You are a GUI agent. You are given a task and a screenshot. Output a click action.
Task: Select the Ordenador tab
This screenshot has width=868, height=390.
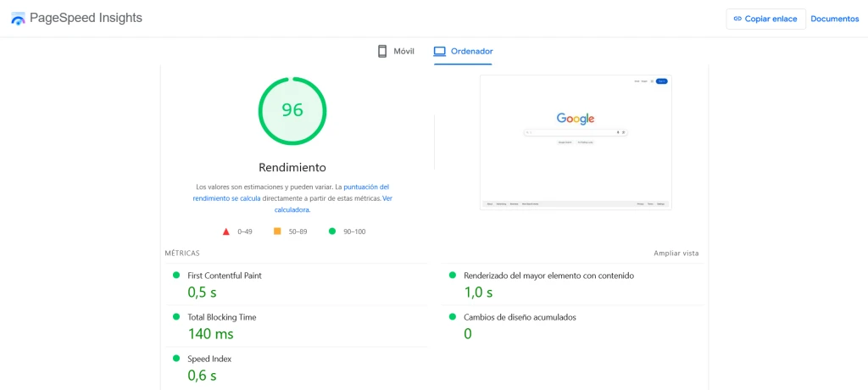(x=463, y=52)
